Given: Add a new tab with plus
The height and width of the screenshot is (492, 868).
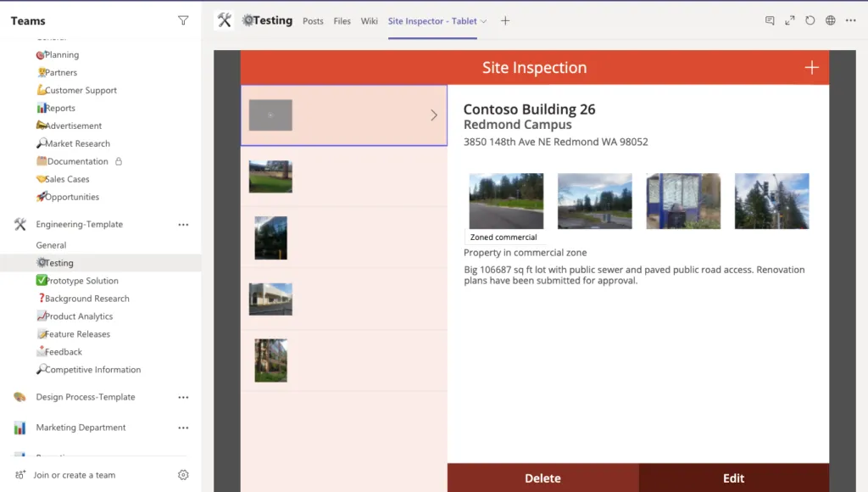Looking at the screenshot, I should 505,21.
